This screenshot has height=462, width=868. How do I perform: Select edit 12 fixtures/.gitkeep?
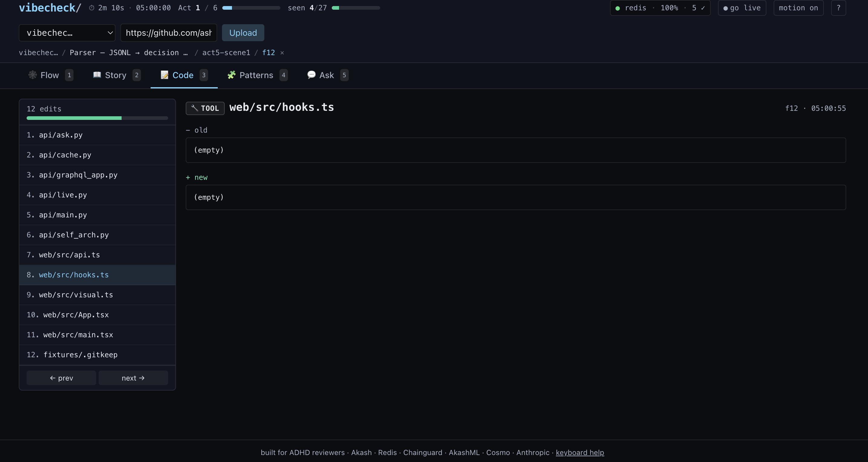point(97,355)
